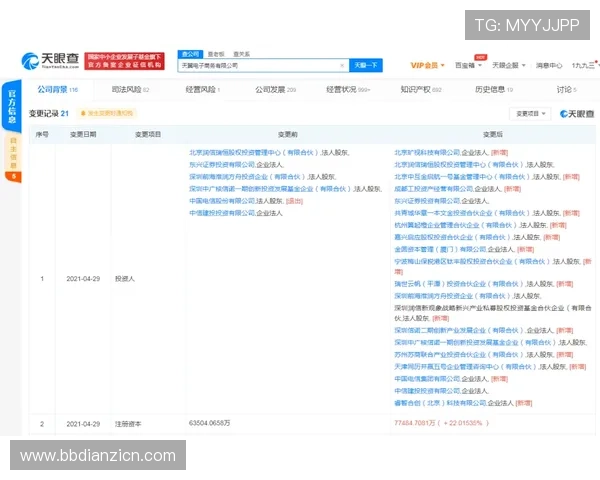This screenshot has width=600, height=480.
Task: Open the 天眼查 logo homepage link
Action: (50, 61)
